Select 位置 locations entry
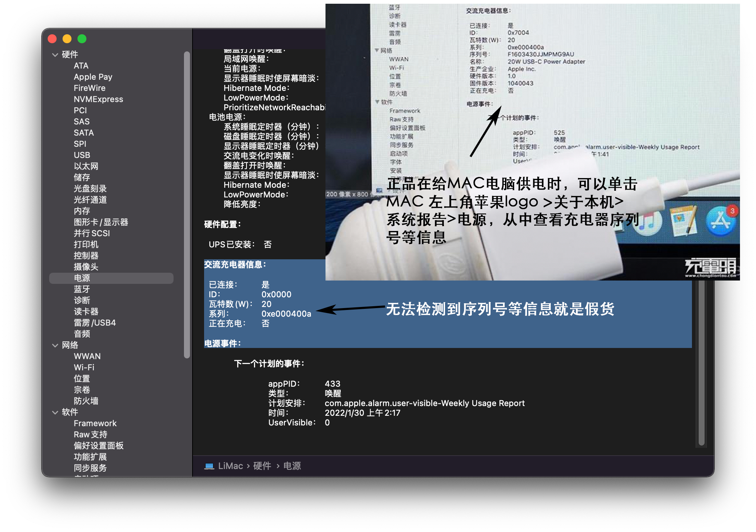The width and height of the screenshot is (756, 532). tap(82, 379)
